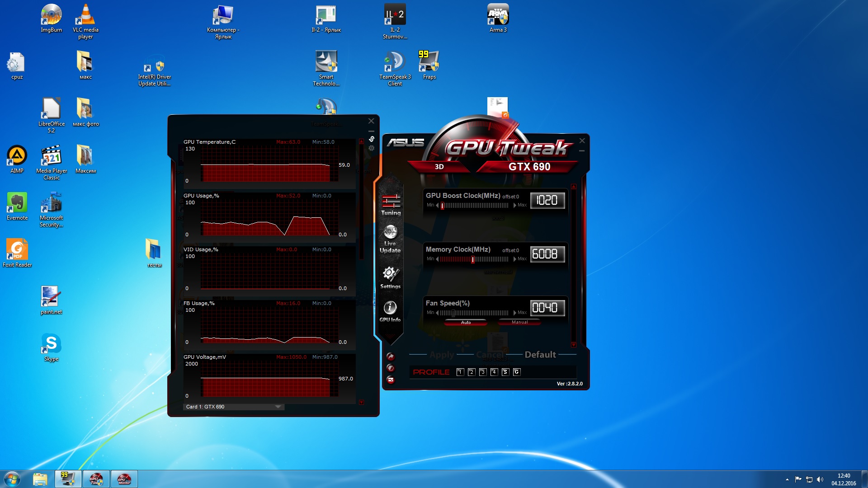Launch AIMP desktop shortcut
Image resolution: width=868 pixels, height=488 pixels.
[17, 160]
